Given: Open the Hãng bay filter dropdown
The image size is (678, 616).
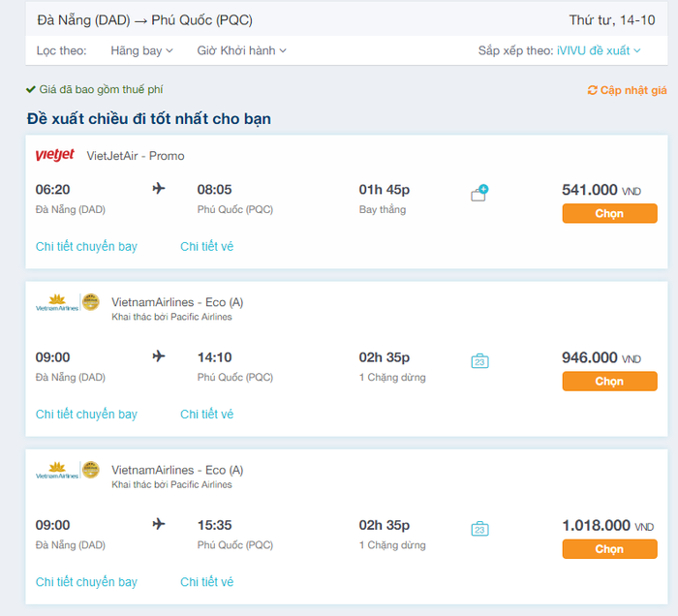Looking at the screenshot, I should pos(141,50).
